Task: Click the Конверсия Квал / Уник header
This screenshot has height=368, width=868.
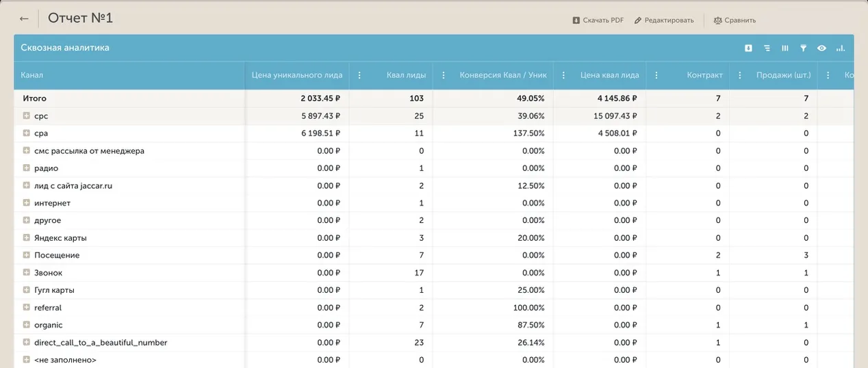Action: coord(502,75)
